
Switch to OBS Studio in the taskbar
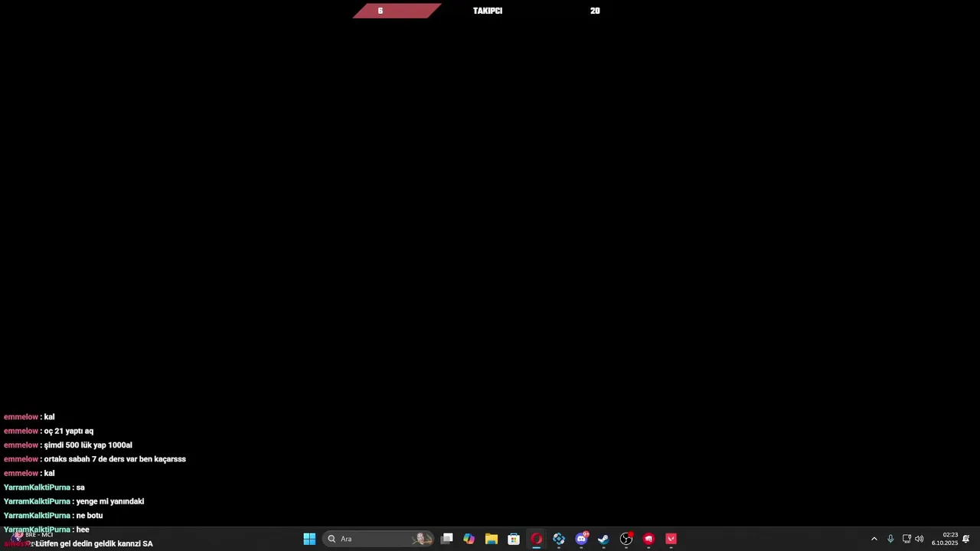point(626,539)
